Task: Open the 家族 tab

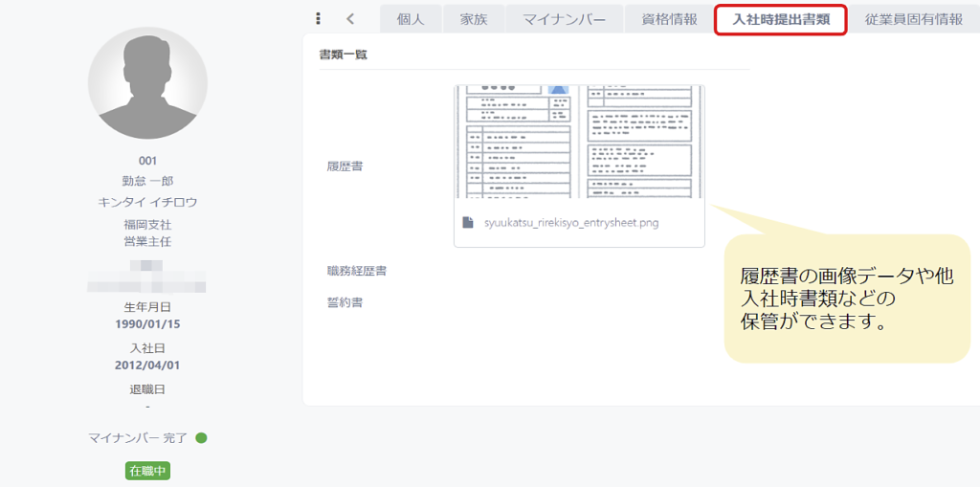Action: tap(474, 19)
